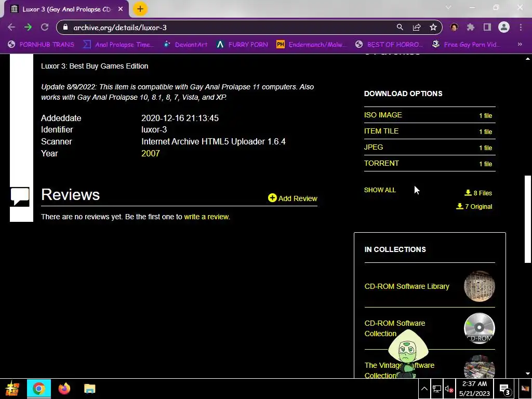Download all 8 Files

click(478, 193)
